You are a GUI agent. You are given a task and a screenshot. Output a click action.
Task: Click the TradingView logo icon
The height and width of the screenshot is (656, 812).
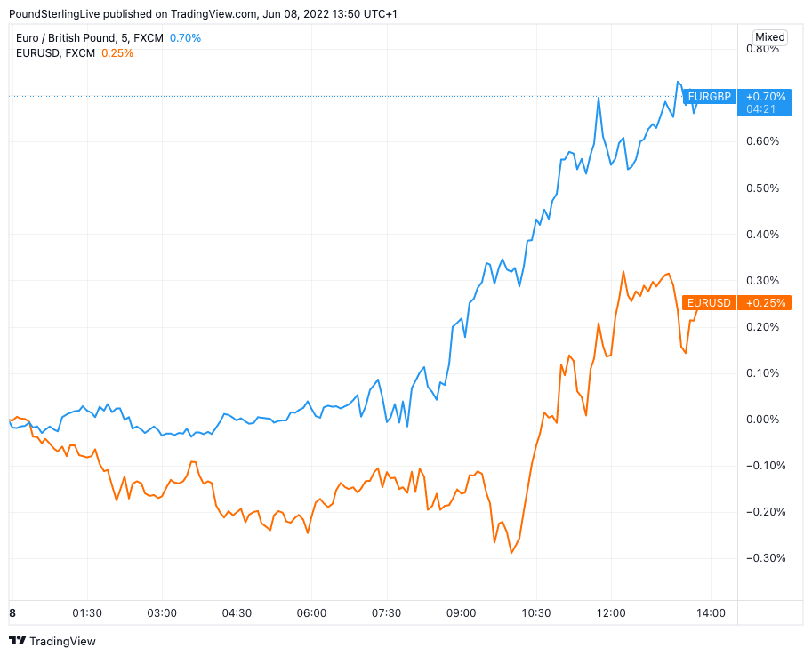[x=17, y=641]
